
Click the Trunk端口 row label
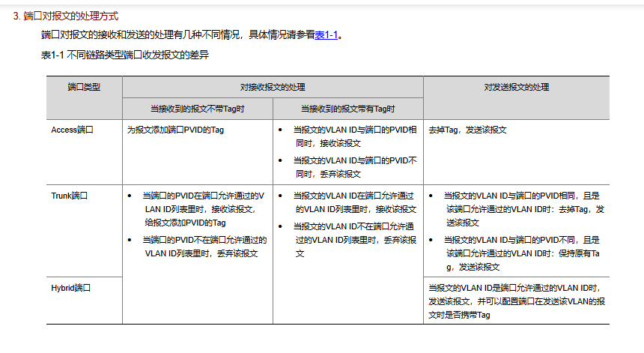(x=70, y=196)
